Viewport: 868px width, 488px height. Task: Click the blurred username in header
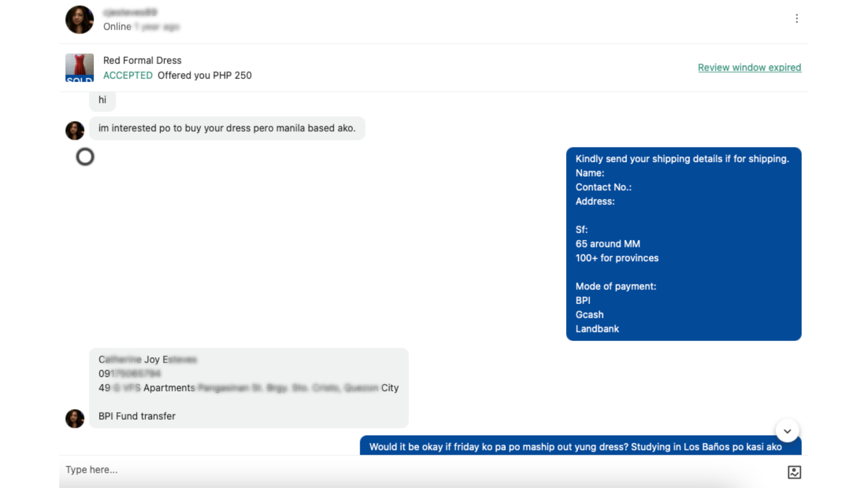130,12
